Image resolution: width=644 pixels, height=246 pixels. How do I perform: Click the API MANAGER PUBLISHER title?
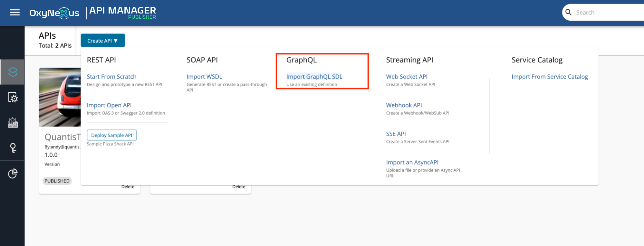point(123,13)
